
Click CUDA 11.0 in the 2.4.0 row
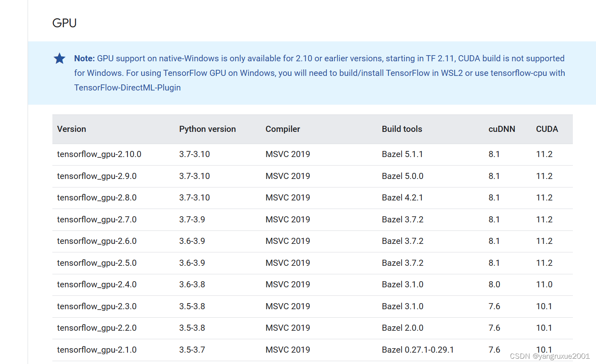click(x=544, y=284)
